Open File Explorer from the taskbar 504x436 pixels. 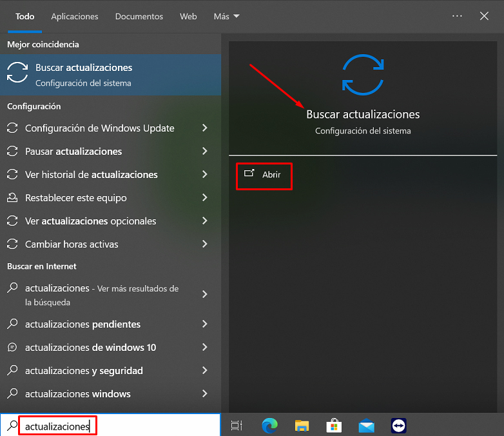pyautogui.click(x=302, y=426)
